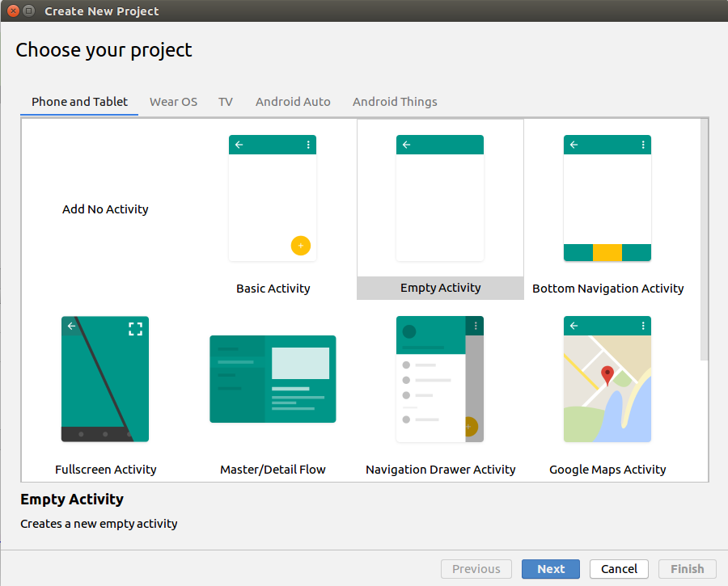Close the Create New Project dialog
Viewport: 728px width, 586px height.
coord(14,11)
